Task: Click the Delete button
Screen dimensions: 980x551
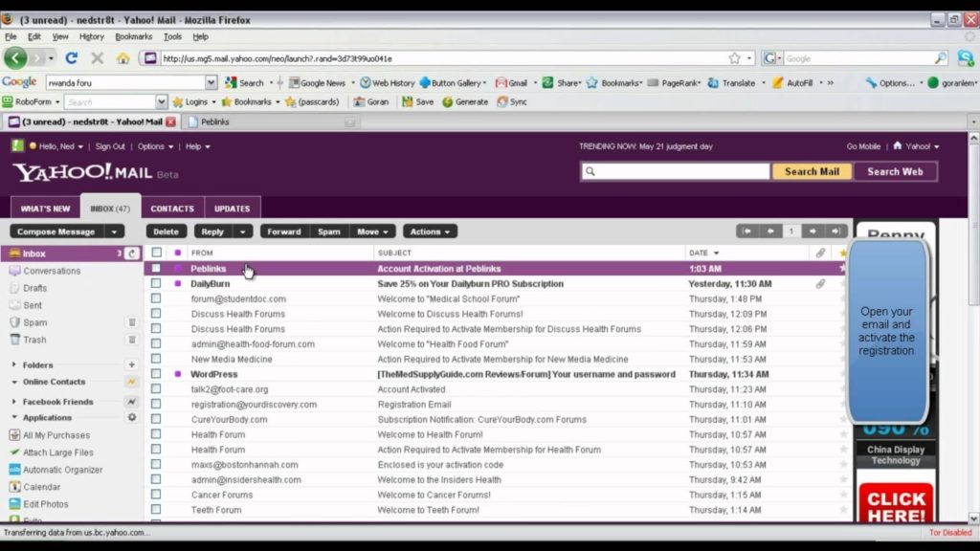Action: 166,231
